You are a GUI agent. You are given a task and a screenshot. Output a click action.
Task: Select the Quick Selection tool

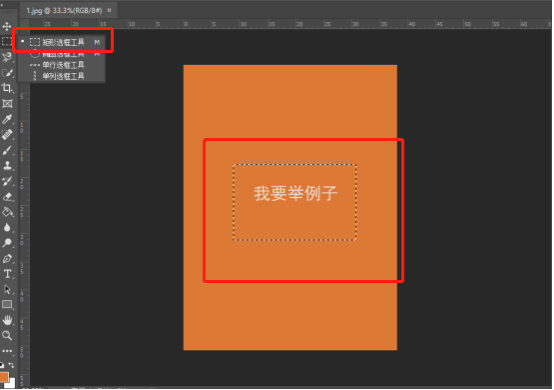[7, 73]
